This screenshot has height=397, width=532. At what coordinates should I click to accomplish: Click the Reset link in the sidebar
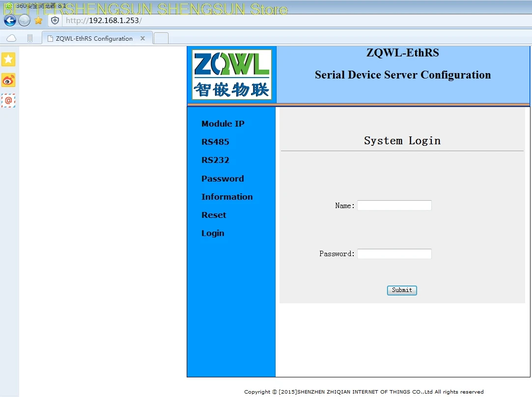point(214,215)
